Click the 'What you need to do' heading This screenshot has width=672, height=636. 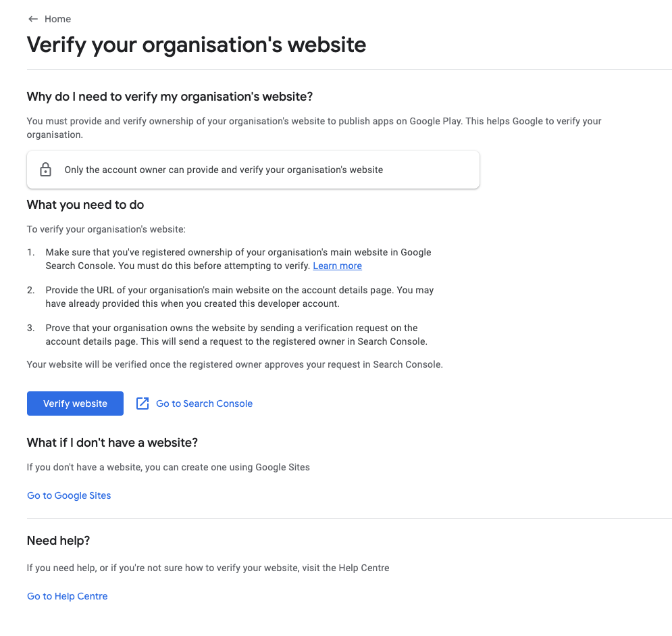85,204
